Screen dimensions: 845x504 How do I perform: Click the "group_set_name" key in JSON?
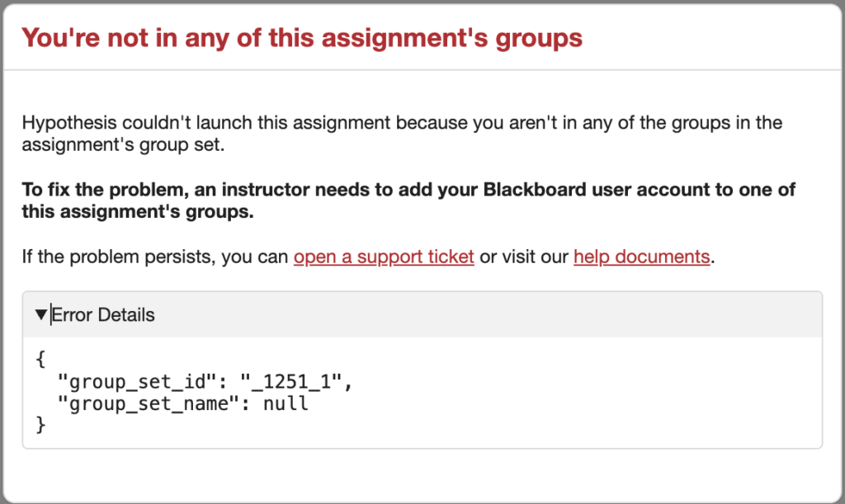[x=149, y=403]
